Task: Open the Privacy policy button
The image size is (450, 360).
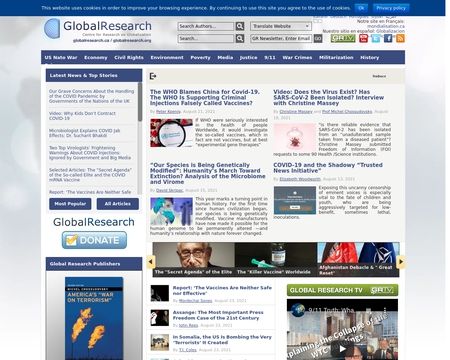Action: click(x=391, y=8)
